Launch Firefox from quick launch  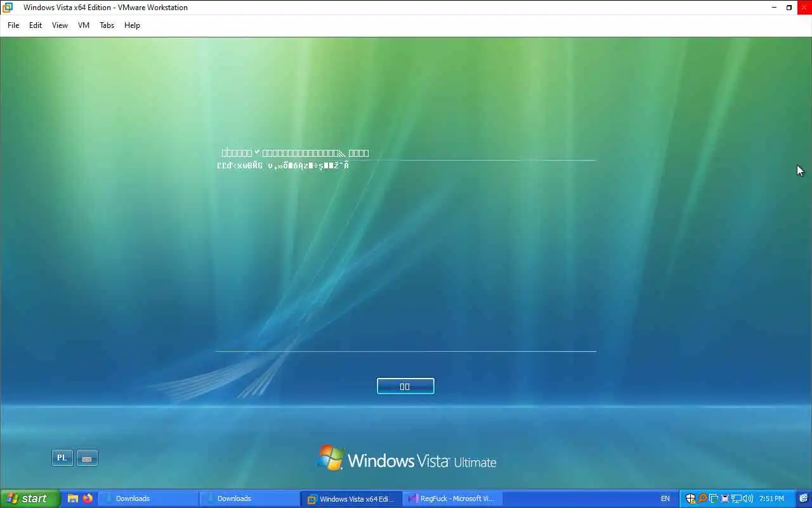88,498
